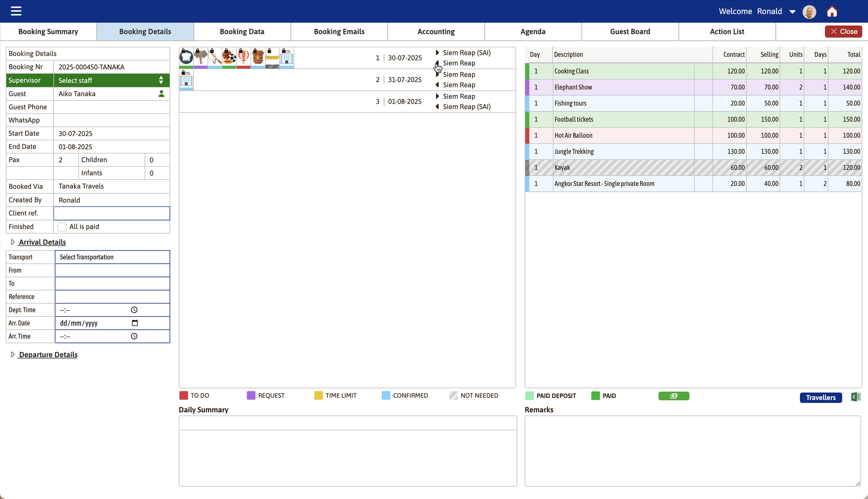Screen dimensions: 868x499
Task: Select the Football tickets row
Action: [693, 119]
